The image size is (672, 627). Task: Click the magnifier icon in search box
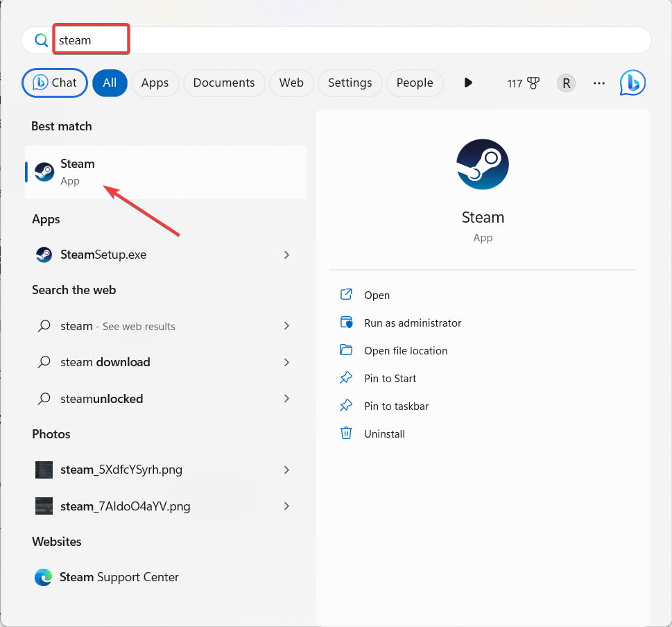41,40
